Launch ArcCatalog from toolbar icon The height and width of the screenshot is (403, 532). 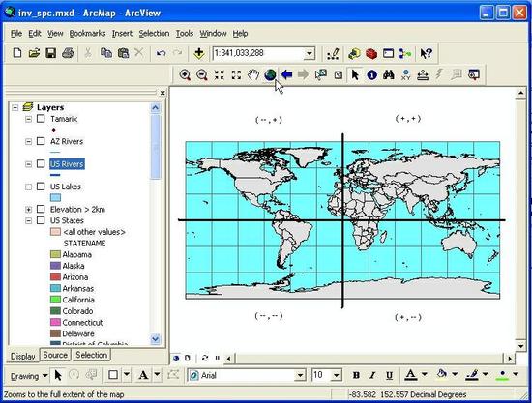click(x=354, y=53)
